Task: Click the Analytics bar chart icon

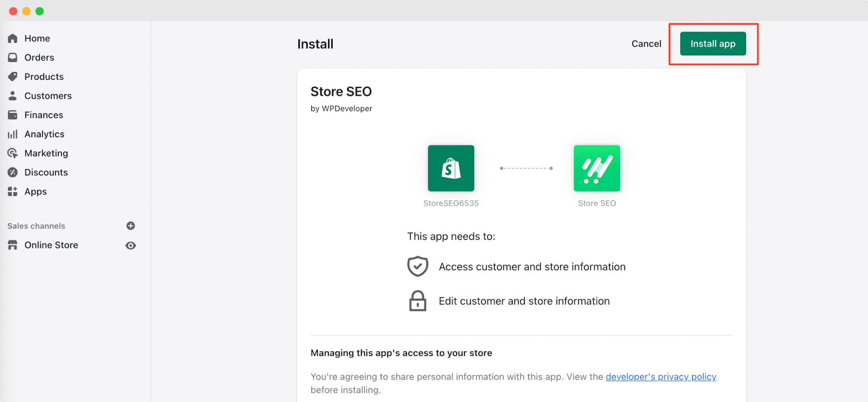Action: click(12, 134)
